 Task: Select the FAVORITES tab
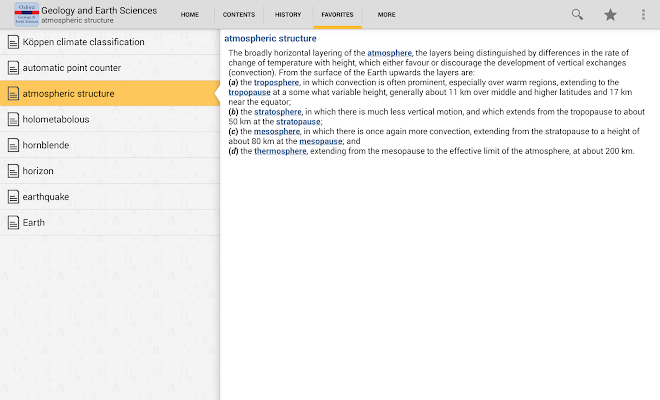click(x=337, y=15)
